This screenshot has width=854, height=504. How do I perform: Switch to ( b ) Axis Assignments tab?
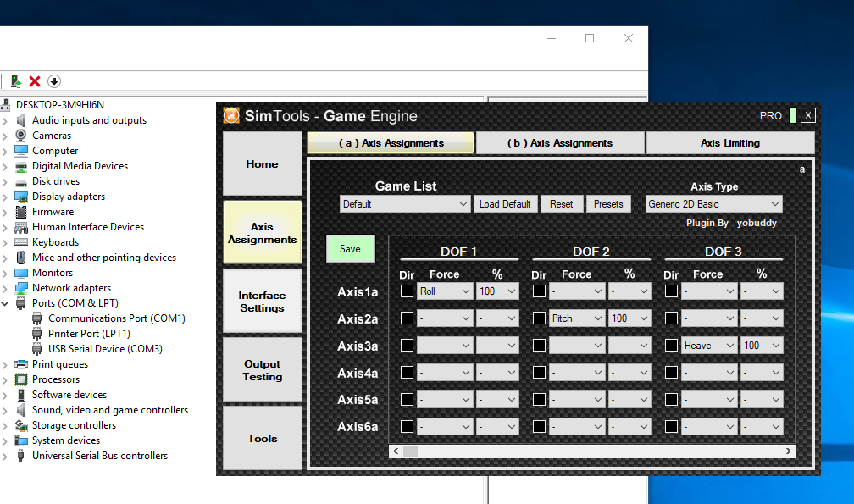[x=560, y=143]
